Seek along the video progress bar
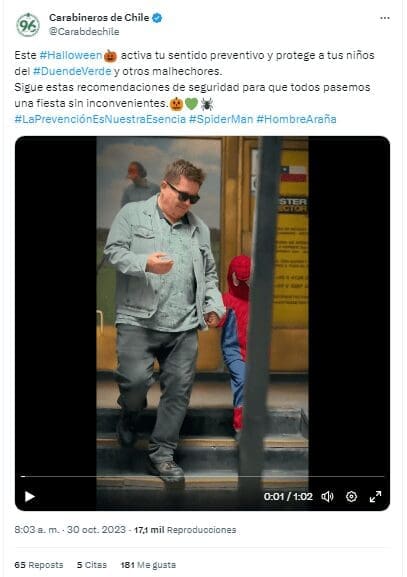Screen dimensions: 407x577 click(202, 477)
